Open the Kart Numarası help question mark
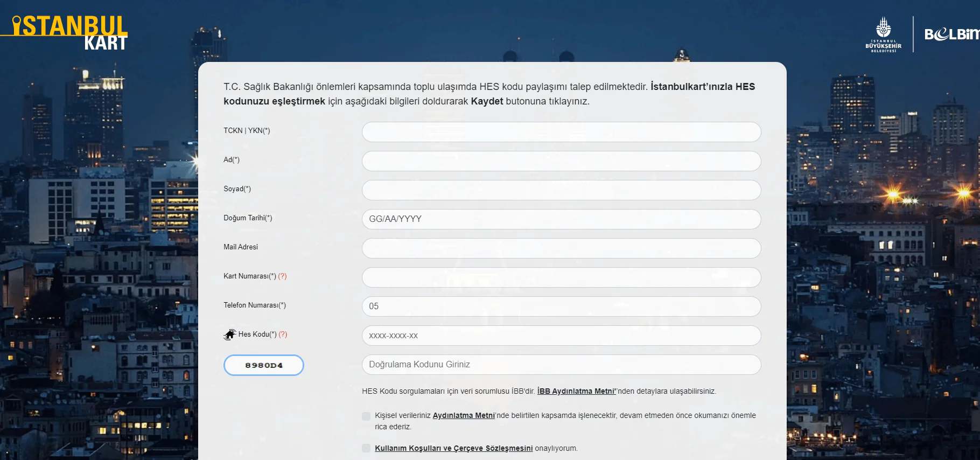 coord(282,276)
